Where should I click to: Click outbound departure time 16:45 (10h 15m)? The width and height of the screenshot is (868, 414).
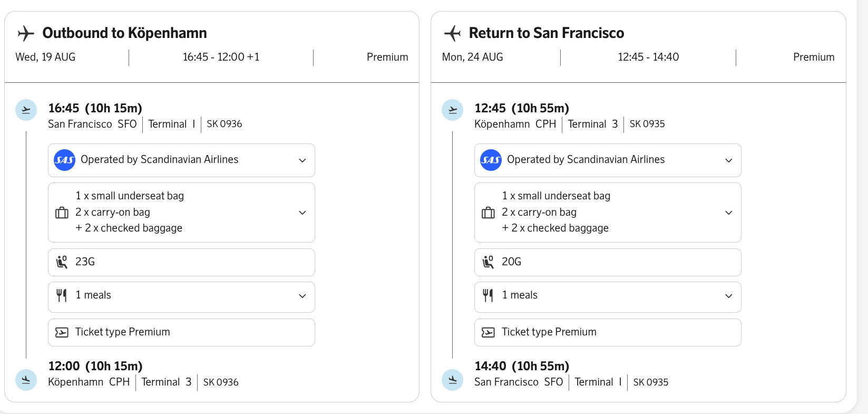tap(95, 108)
